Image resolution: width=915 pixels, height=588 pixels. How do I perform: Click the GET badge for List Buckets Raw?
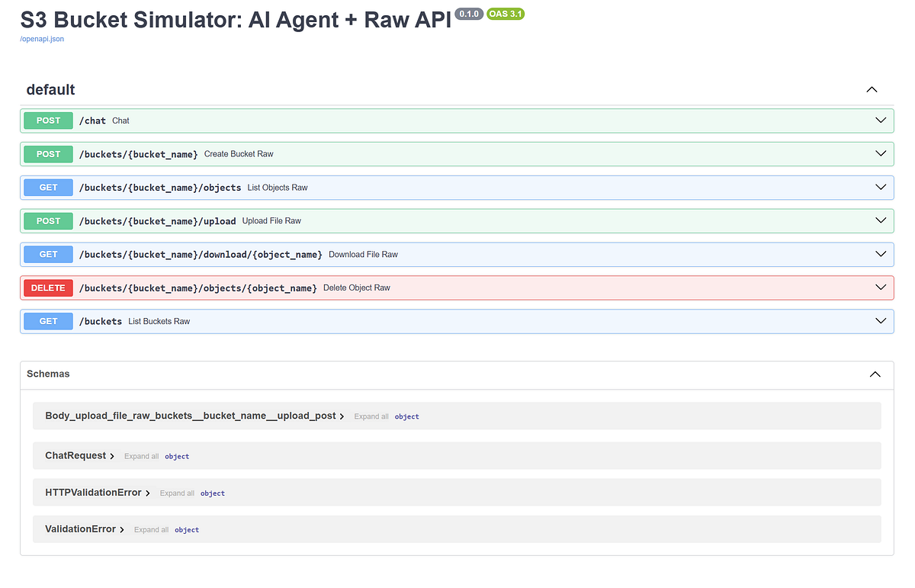47,321
